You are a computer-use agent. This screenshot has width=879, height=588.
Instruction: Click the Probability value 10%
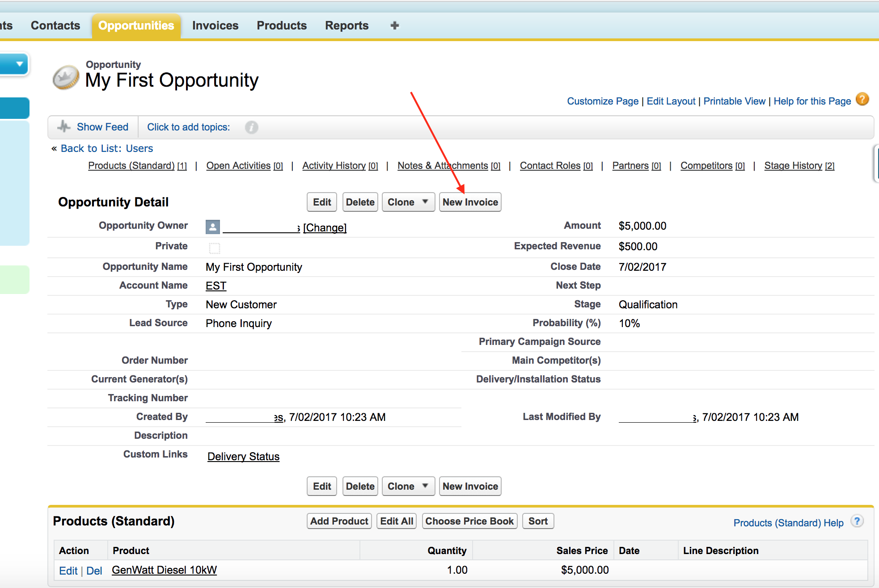point(629,323)
